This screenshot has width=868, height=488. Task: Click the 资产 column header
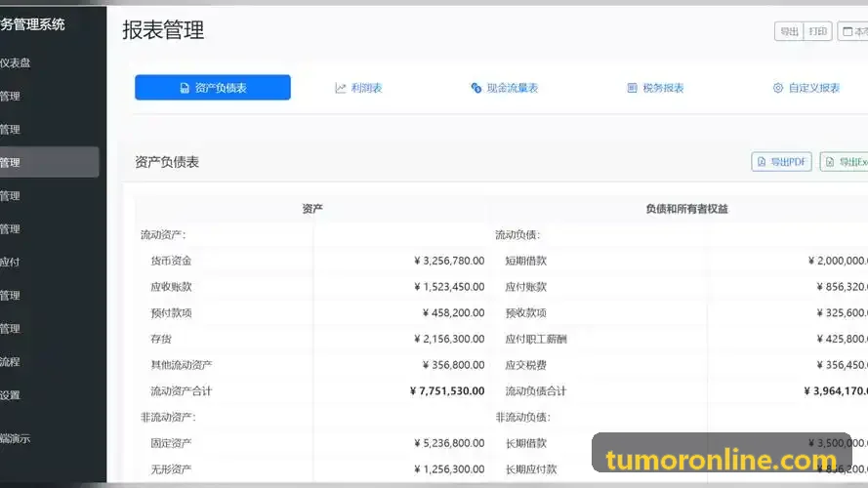pyautogui.click(x=312, y=209)
